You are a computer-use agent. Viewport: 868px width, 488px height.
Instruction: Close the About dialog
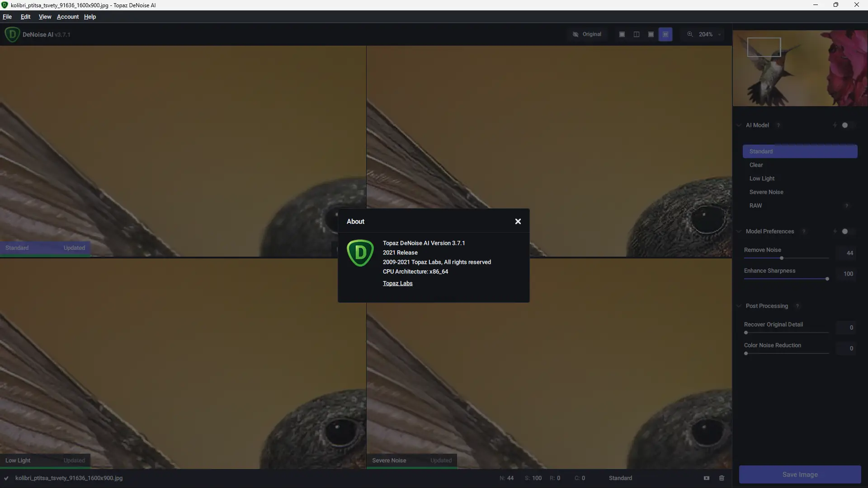click(518, 221)
